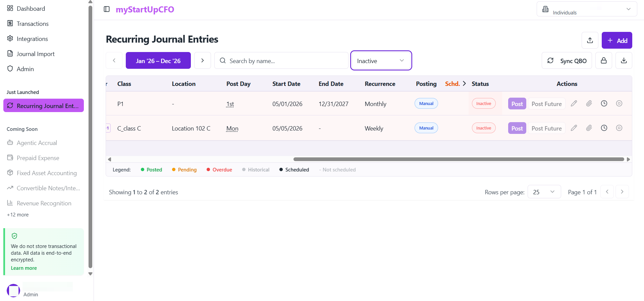
Task: Click the Location 102 C cell
Action: pos(191,129)
